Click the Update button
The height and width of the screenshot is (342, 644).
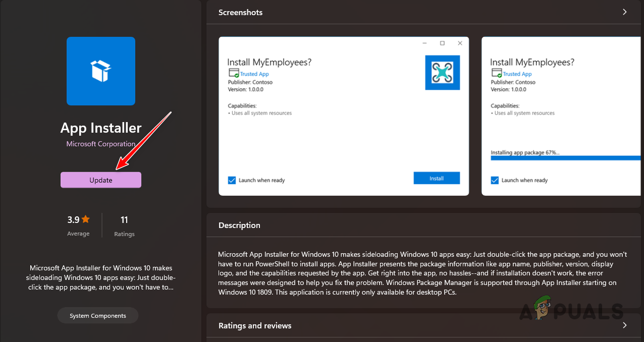(x=100, y=180)
